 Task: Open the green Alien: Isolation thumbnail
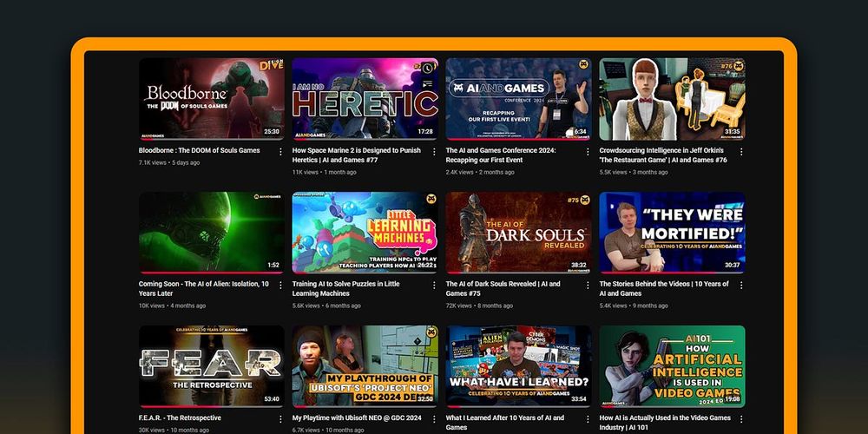[x=212, y=233]
